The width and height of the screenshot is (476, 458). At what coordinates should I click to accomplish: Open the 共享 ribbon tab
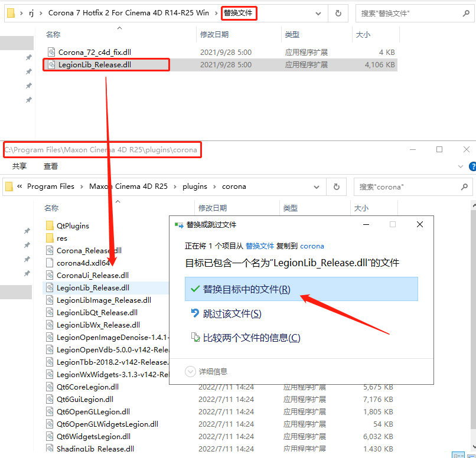(x=19, y=166)
